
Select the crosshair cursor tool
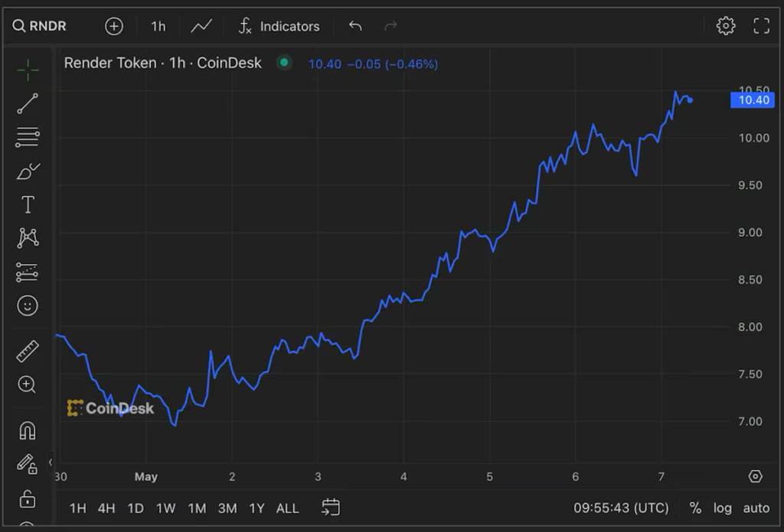coord(28,70)
